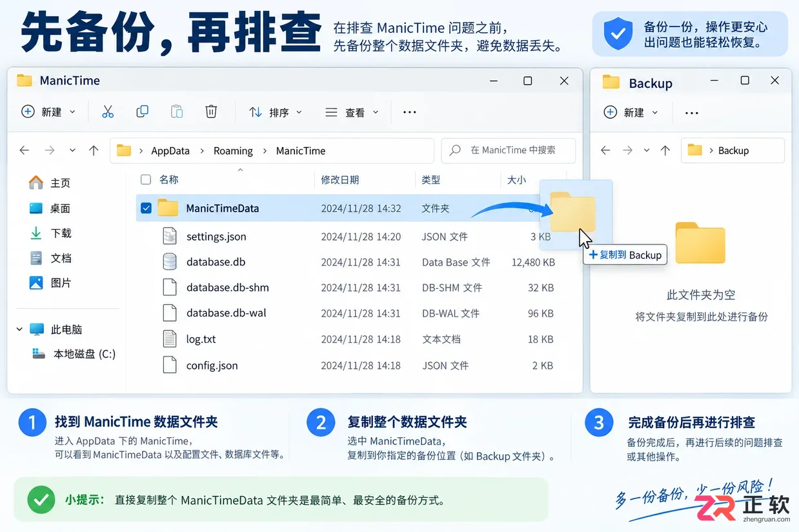799x532 pixels.
Task: Select the settings.json file name
Action: 216,237
